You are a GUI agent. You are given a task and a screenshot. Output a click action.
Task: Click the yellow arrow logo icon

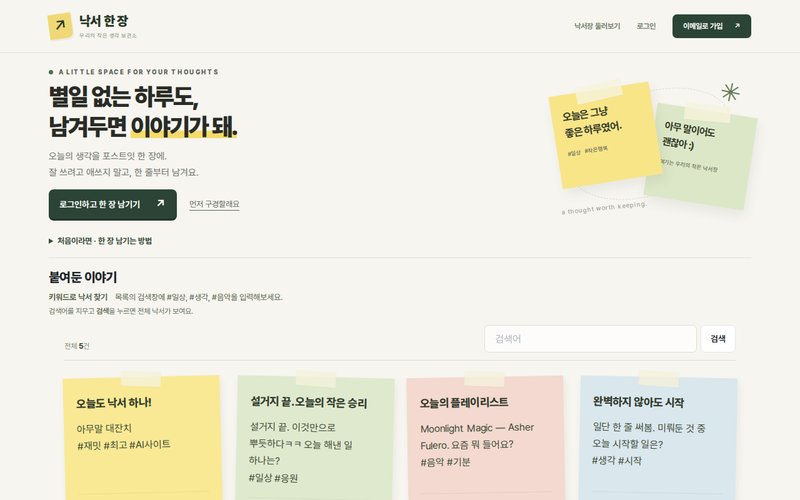click(60, 26)
